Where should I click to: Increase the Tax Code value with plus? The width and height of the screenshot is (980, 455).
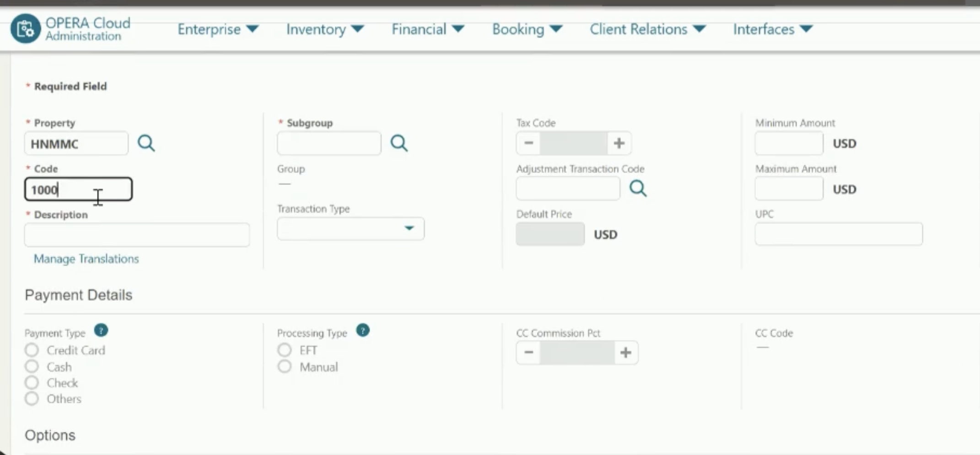(619, 143)
